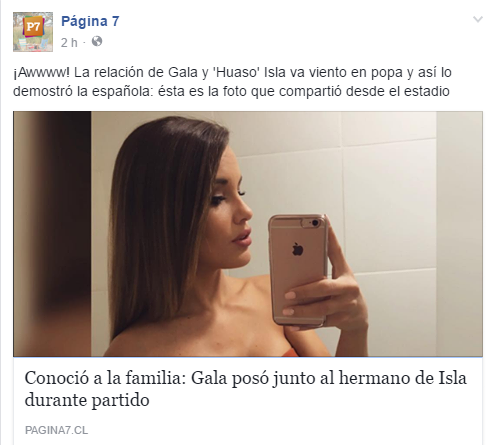Open the post options chevron menu
495x445 pixels.
click(478, 19)
